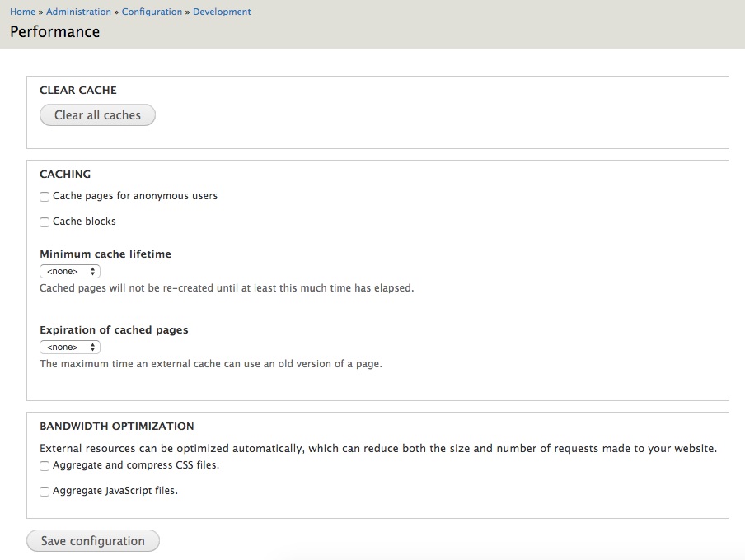Open the Home breadcrumb link

click(x=22, y=11)
